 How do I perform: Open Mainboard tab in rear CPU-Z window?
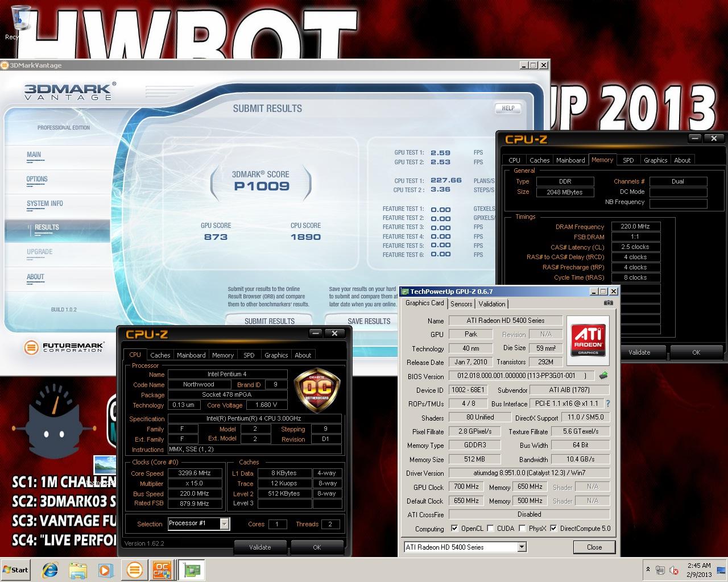coord(570,160)
